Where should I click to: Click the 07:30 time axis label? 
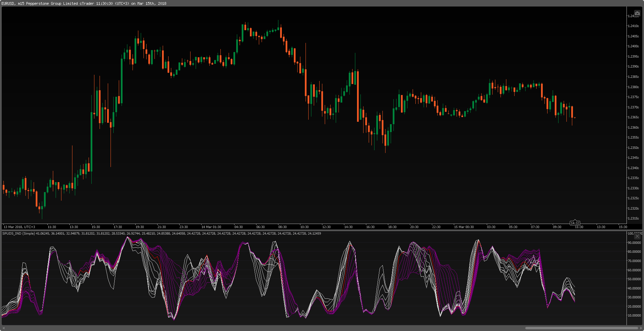click(535, 227)
